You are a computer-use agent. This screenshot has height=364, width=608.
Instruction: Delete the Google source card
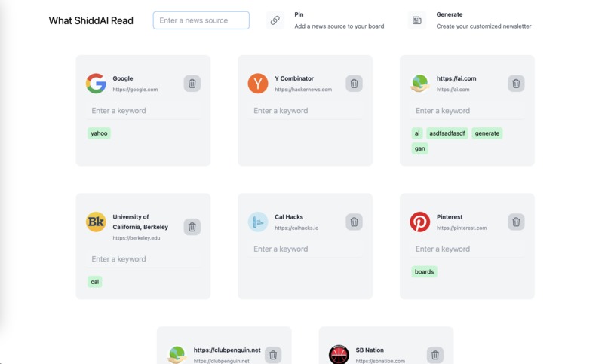192,83
